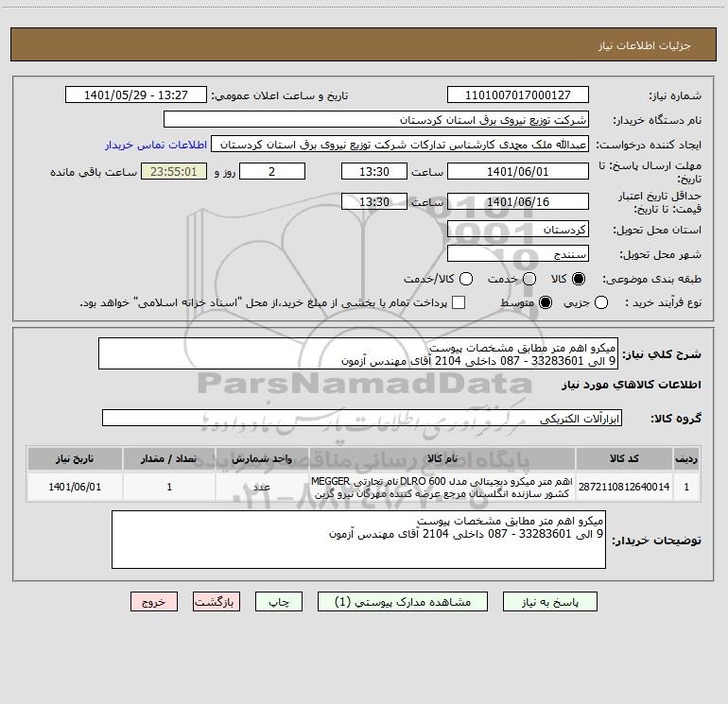This screenshot has height=704, width=728.
Task: Click the price validity time 13:30 field
Action: click(374, 201)
